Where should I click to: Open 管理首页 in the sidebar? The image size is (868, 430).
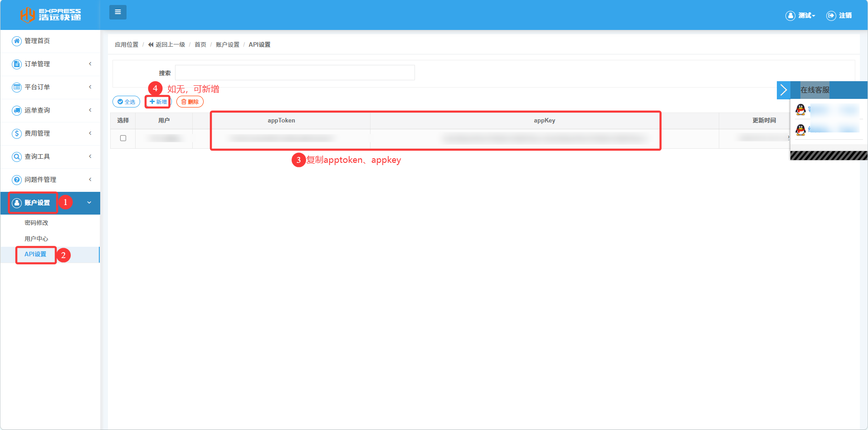coord(37,41)
